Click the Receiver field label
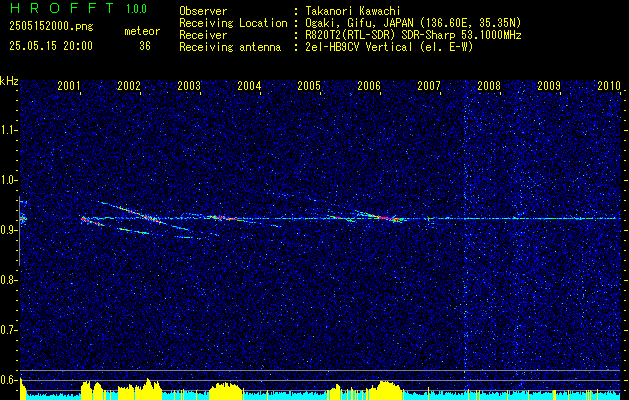 (203, 35)
